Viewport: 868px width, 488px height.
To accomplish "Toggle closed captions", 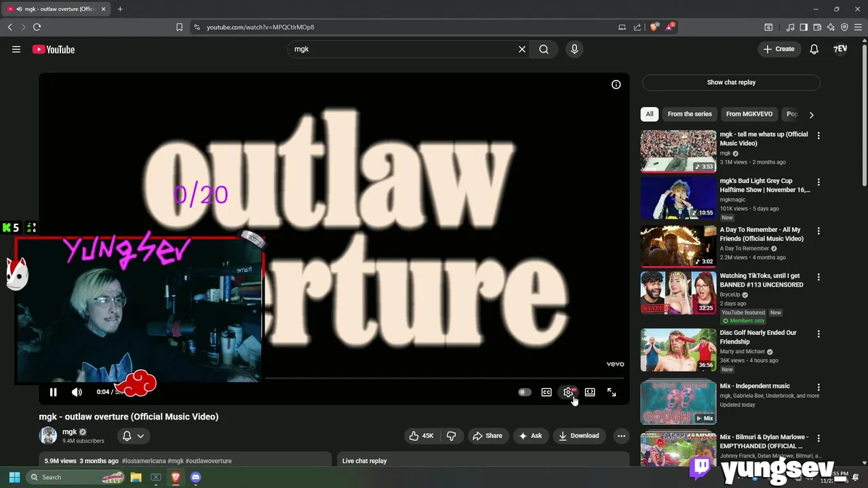I will [x=547, y=392].
